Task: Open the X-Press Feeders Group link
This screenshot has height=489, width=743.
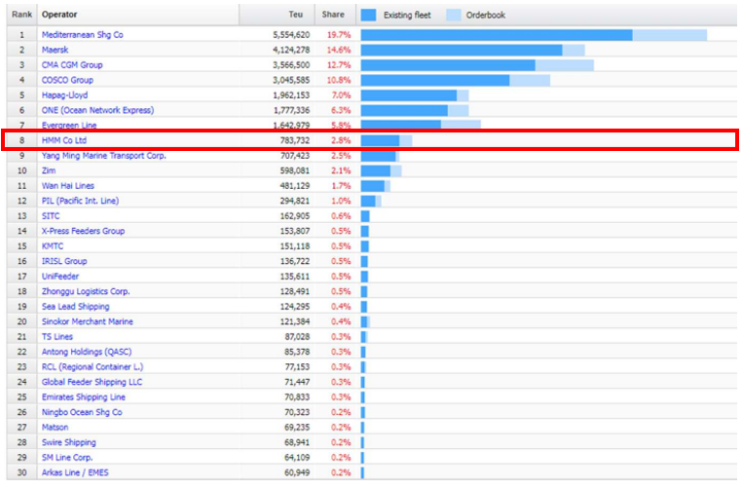Action: coord(83,231)
